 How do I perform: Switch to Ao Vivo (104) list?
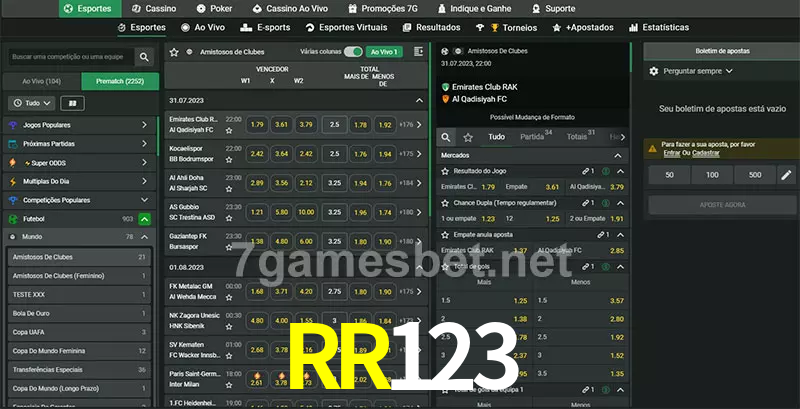coord(42,81)
